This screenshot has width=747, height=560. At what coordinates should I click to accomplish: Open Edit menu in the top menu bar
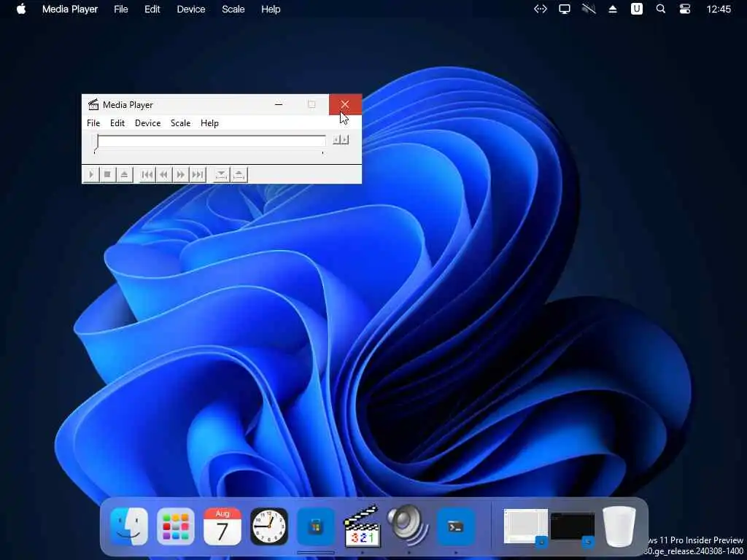click(x=152, y=9)
